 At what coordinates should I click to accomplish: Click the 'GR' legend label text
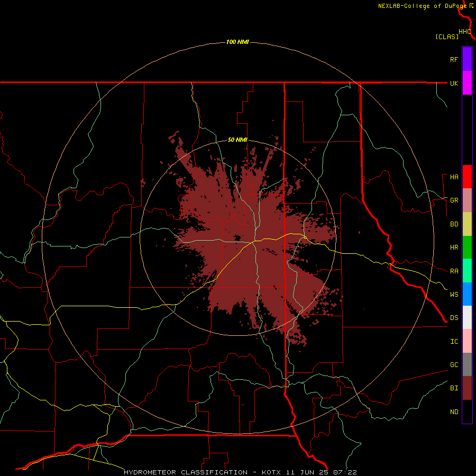(x=454, y=200)
